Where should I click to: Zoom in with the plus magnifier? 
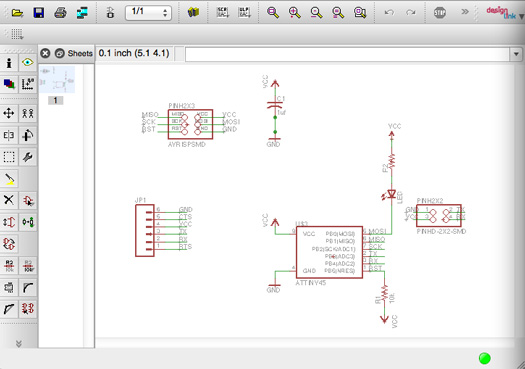tap(294, 13)
